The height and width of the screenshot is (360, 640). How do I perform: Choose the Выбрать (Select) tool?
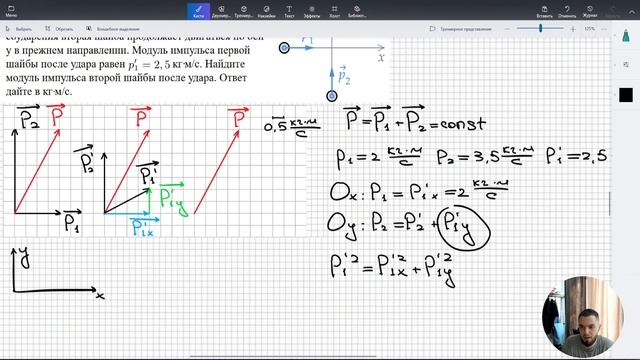point(19,29)
